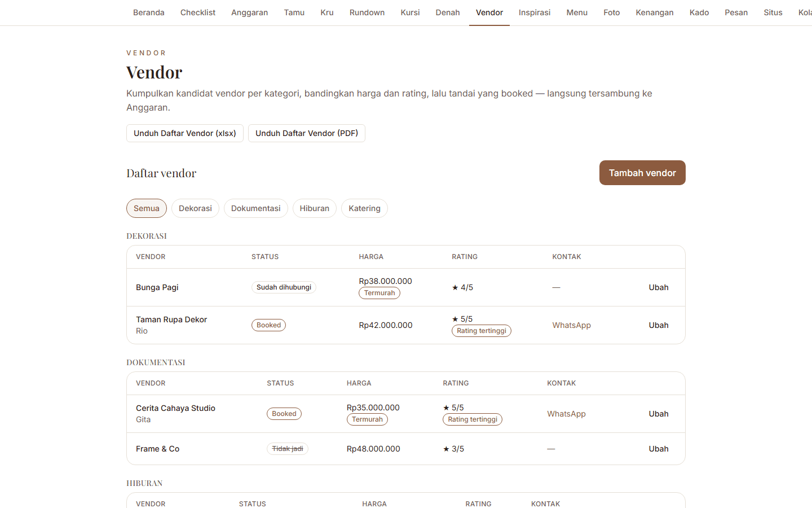Viewport: 812px width, 508px height.
Task: Switch to the Tamu tab
Action: coord(294,12)
